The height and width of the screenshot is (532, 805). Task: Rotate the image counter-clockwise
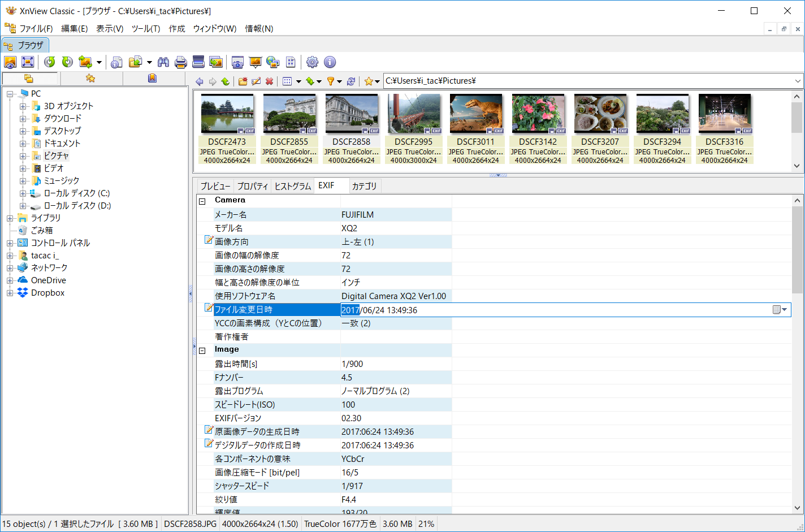50,62
